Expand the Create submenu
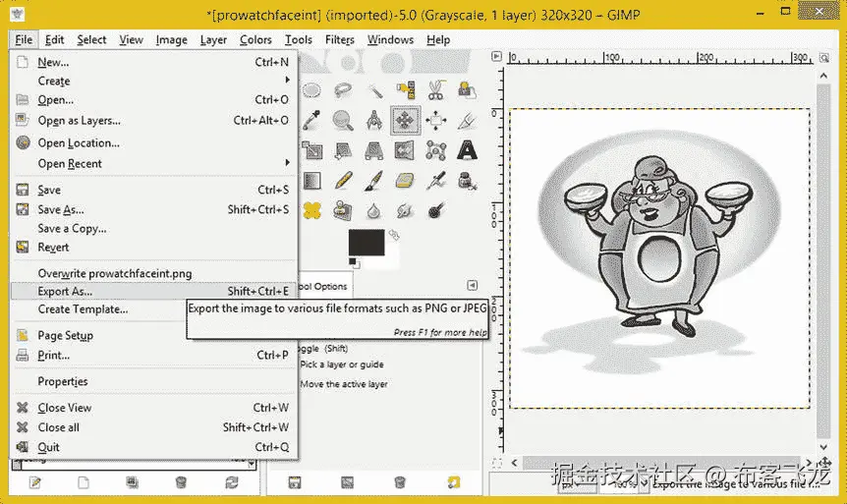Image resolution: width=847 pixels, height=504 pixels. tap(154, 81)
